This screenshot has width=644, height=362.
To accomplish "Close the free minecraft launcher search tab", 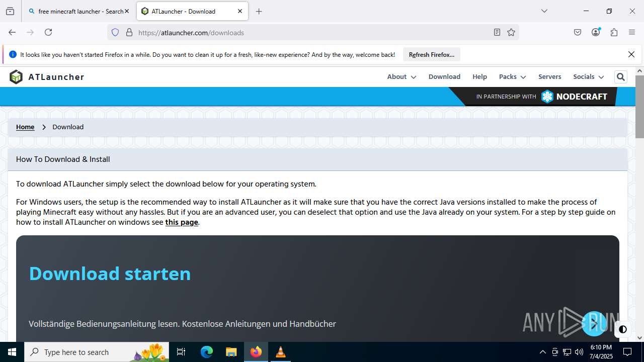I will 127,11.
